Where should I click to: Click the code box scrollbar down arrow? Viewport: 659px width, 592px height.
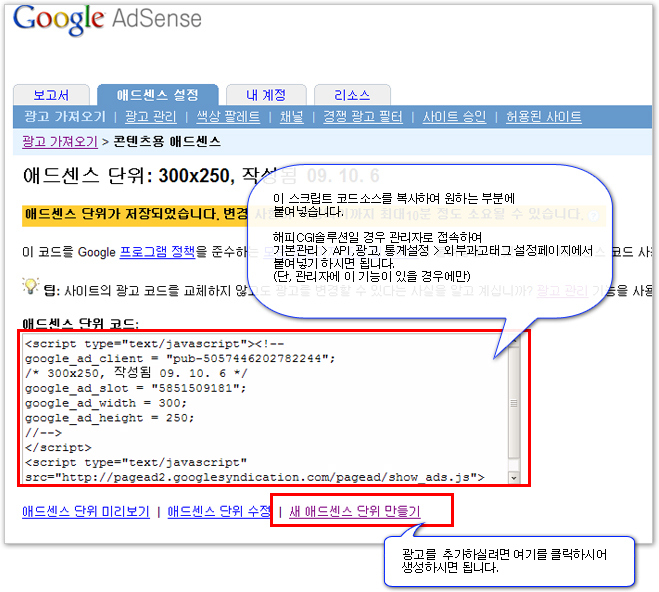pos(514,478)
